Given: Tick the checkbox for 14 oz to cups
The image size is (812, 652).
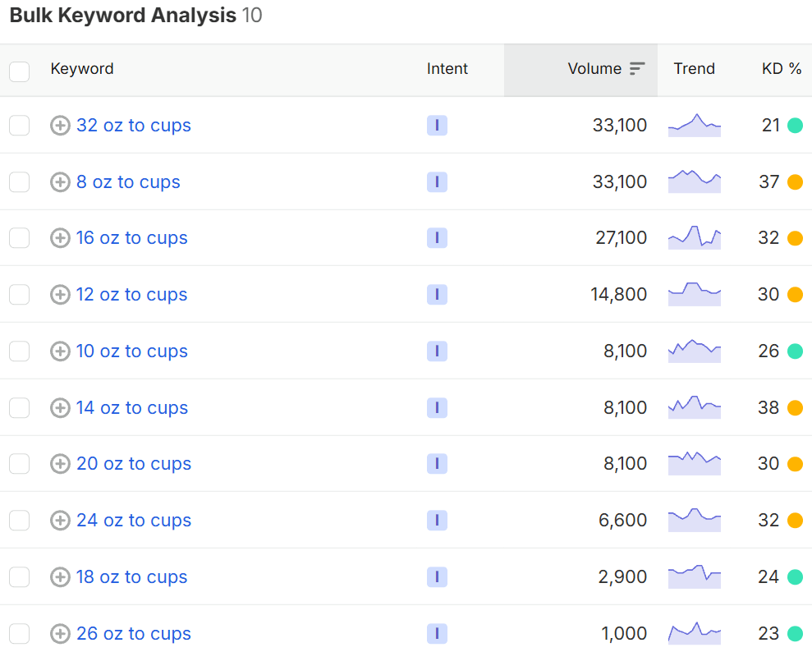Looking at the screenshot, I should point(19,407).
